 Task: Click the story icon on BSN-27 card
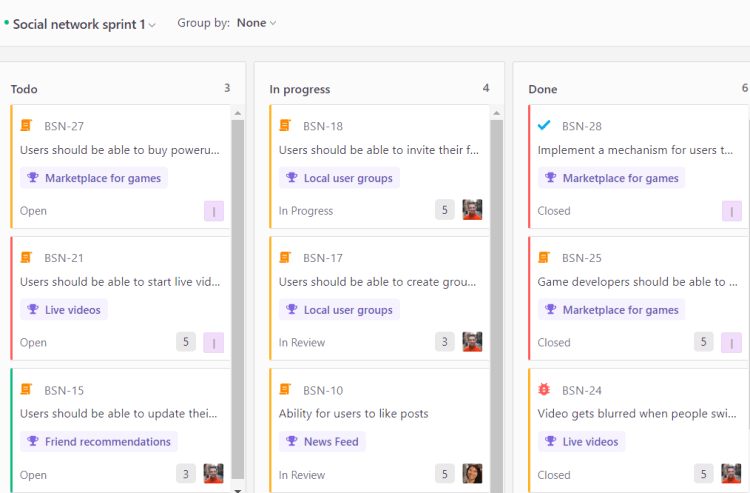tap(27, 126)
